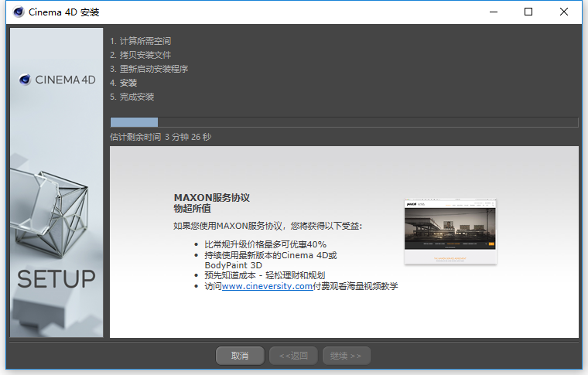Minimize the Cinema 4D installer window

494,12
